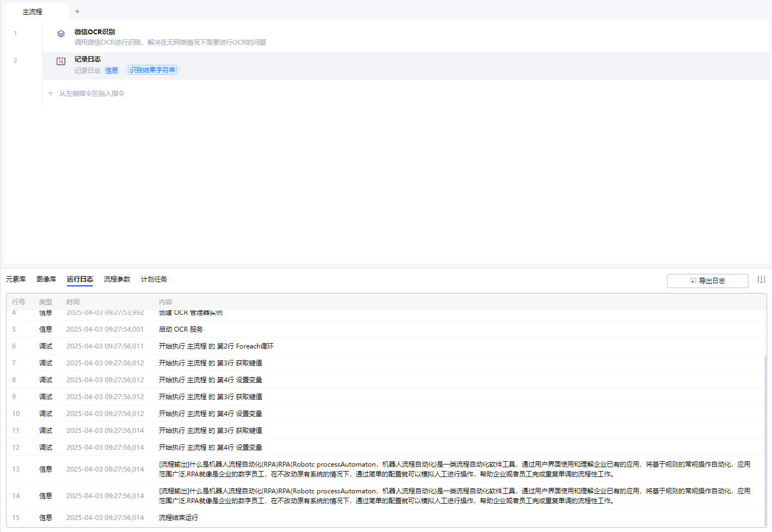772x532 pixels.
Task: Click the 微信OCR识别 layers icon
Action: click(61, 34)
